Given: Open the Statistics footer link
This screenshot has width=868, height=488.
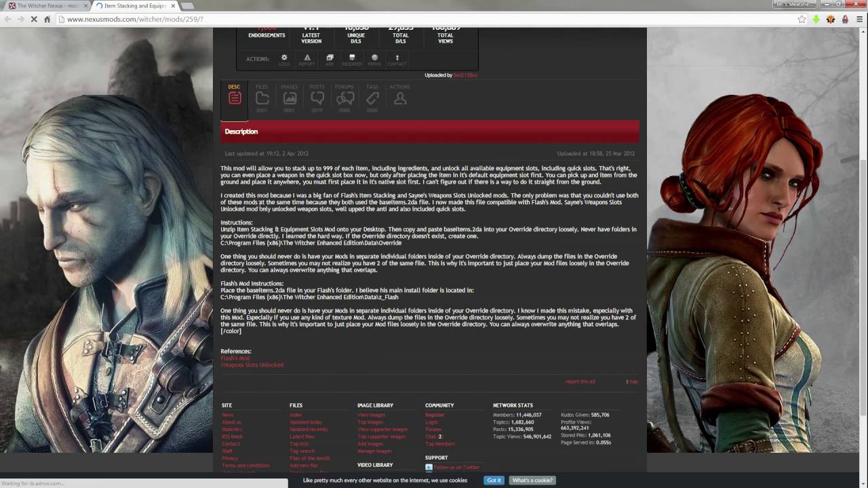Looking at the screenshot, I should (232, 429).
